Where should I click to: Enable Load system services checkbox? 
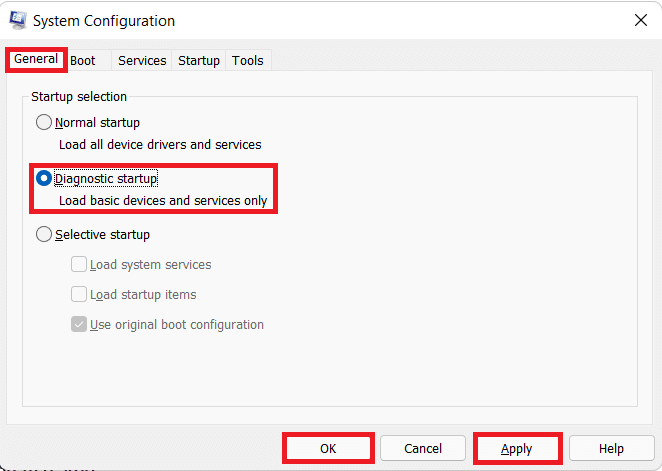(x=79, y=265)
